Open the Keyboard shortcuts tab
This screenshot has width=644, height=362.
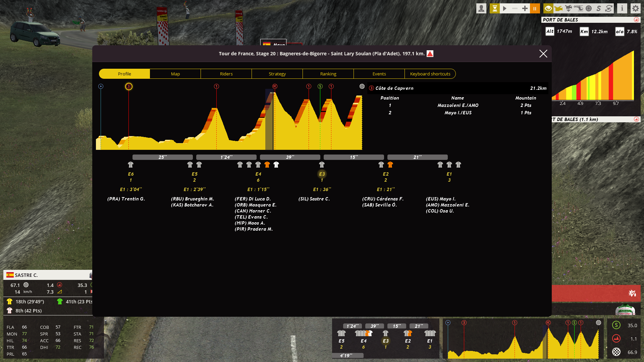tap(430, 74)
